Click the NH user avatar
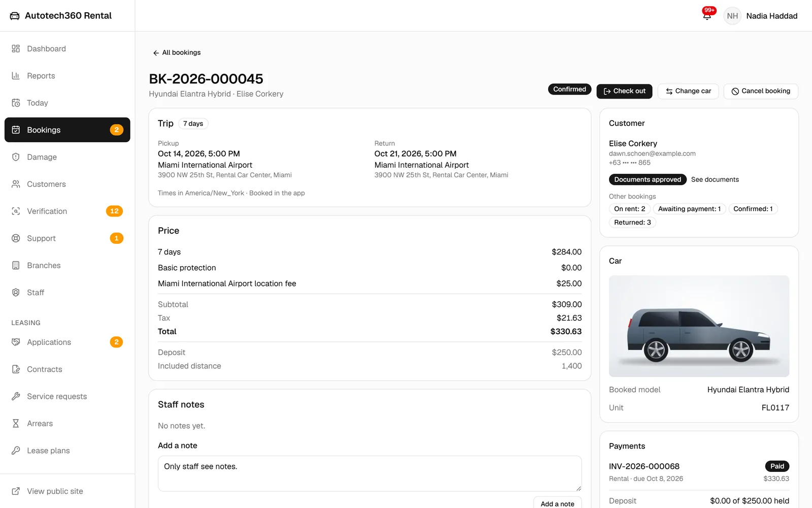 tap(732, 16)
